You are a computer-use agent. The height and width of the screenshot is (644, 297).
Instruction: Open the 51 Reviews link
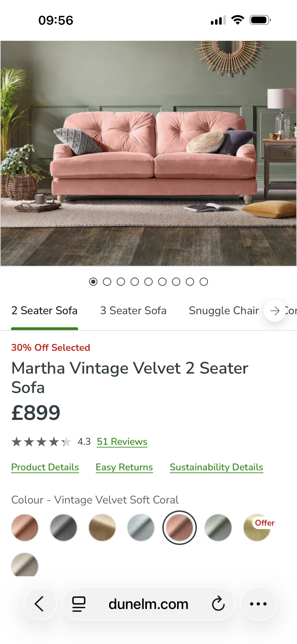click(122, 442)
